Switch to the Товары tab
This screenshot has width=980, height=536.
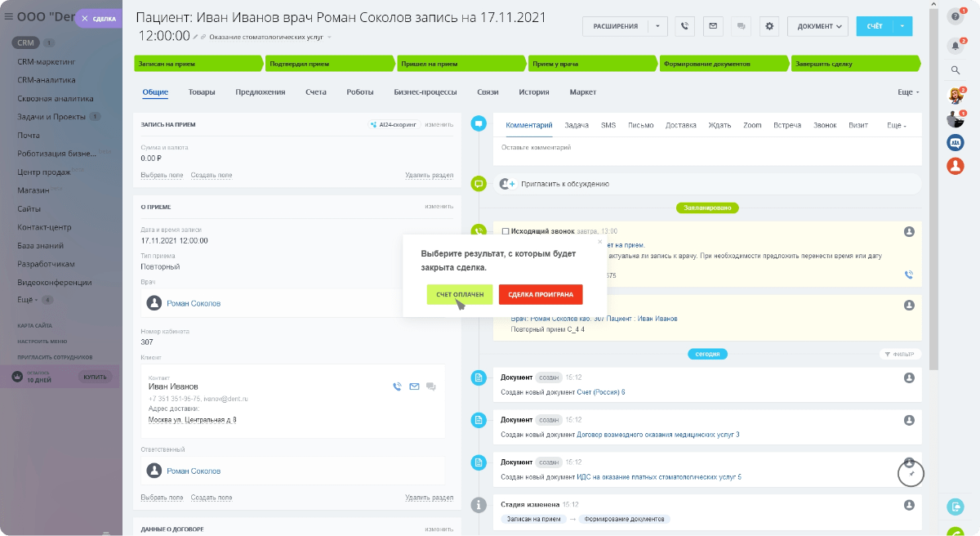coord(202,92)
